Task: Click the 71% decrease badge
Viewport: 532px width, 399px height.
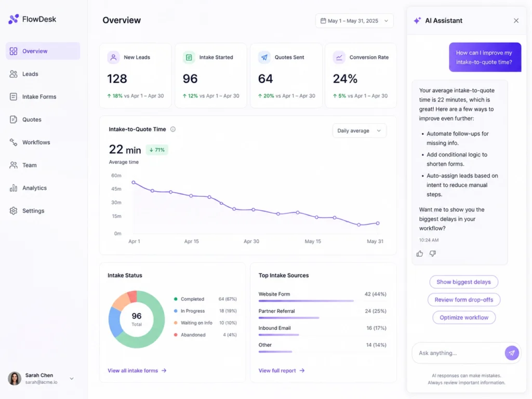Action: coord(157,150)
